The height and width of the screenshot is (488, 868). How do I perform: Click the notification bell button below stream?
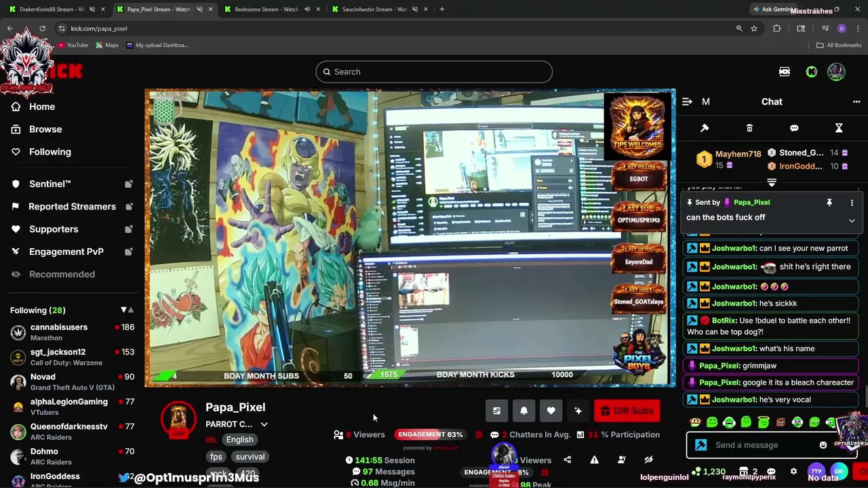click(524, 411)
